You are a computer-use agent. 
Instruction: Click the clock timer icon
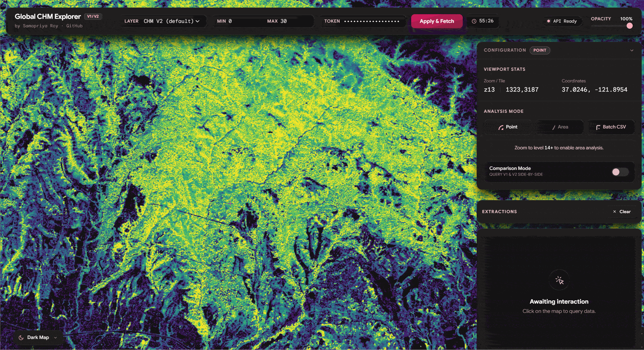pyautogui.click(x=474, y=21)
